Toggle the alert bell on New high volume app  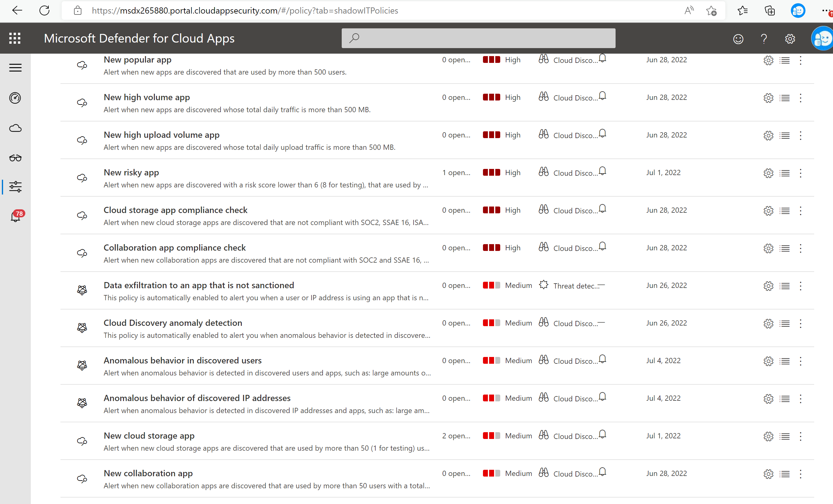(x=602, y=95)
